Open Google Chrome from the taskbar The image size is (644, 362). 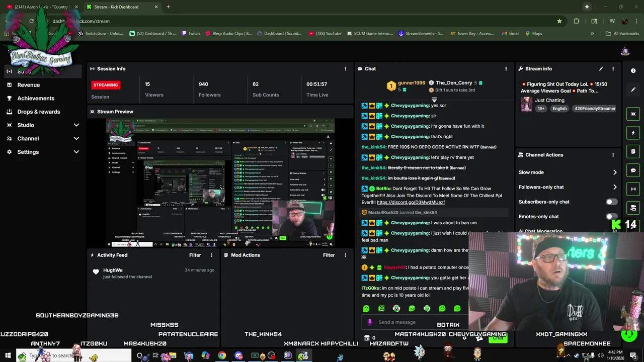[x=222, y=356]
